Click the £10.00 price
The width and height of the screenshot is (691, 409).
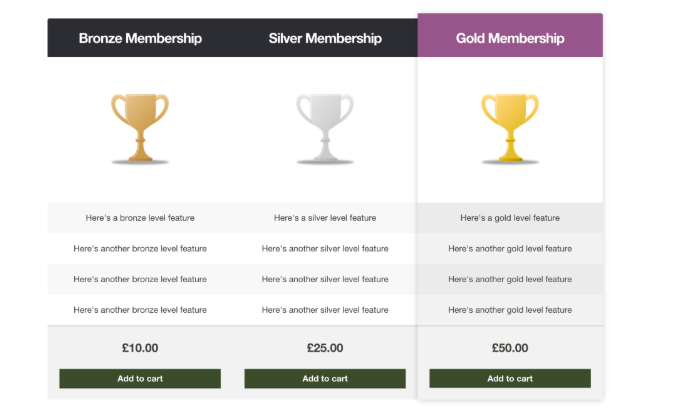point(140,349)
